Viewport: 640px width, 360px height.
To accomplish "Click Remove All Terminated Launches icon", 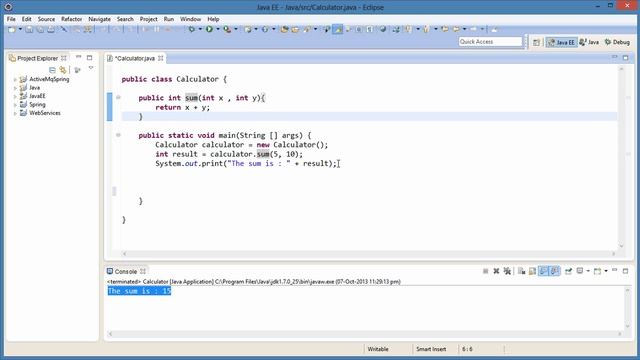I will click(x=507, y=271).
